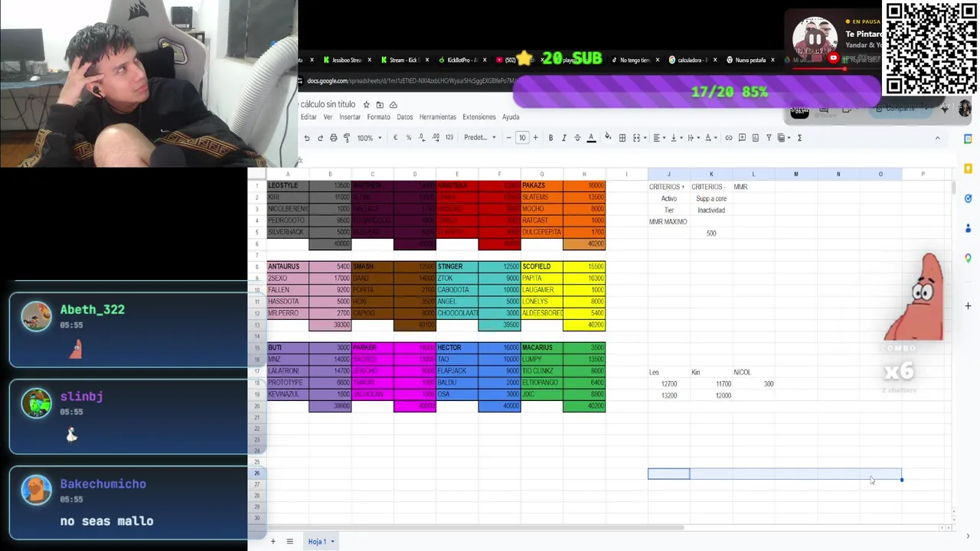The height and width of the screenshot is (551, 980).
Task: Select column M header
Action: (x=795, y=174)
